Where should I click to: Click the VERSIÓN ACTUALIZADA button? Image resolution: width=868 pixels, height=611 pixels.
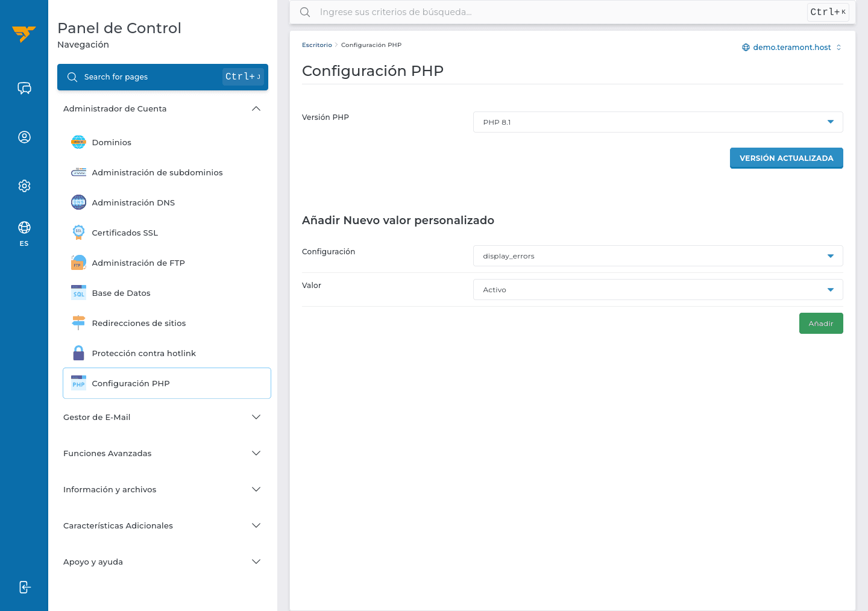click(786, 158)
